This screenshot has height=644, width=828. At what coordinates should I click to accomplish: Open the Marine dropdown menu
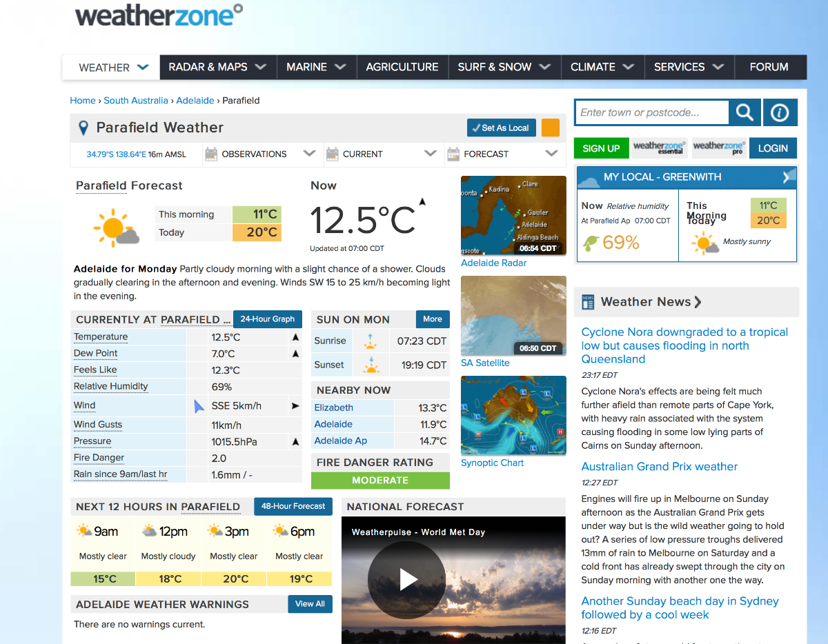[316, 67]
